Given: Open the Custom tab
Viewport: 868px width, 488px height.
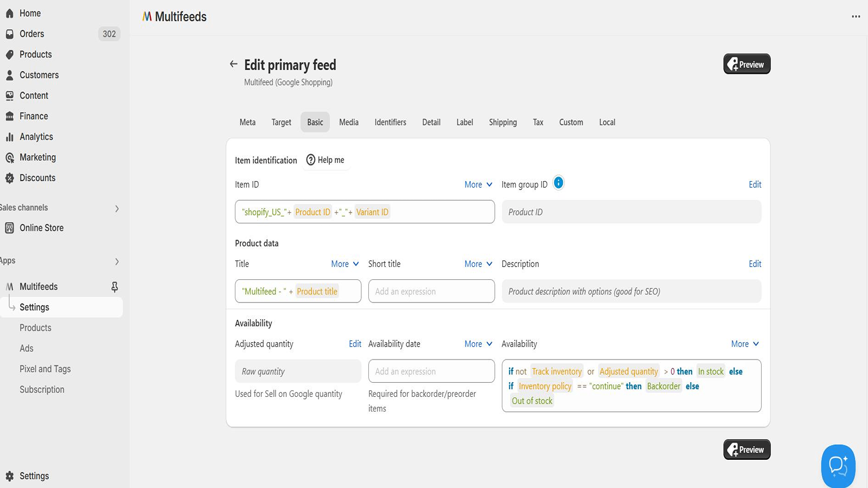Looking at the screenshot, I should point(571,122).
